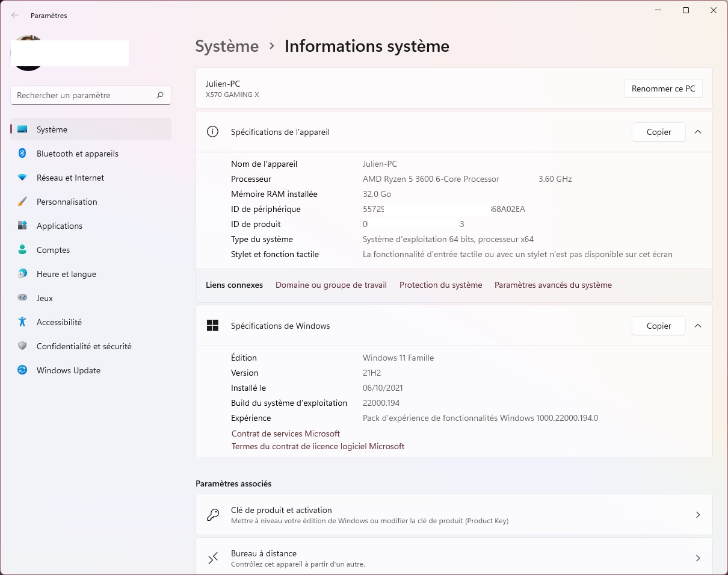Open Contrat de services Microsoft link
Screen dimensions: 728x575
tap(286, 434)
